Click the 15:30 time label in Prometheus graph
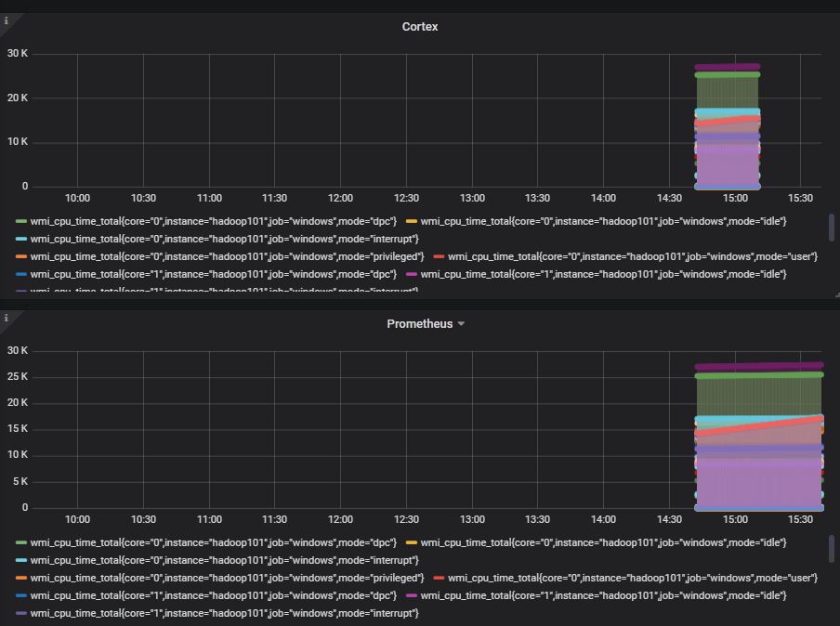The width and height of the screenshot is (840, 626). pyautogui.click(x=800, y=519)
